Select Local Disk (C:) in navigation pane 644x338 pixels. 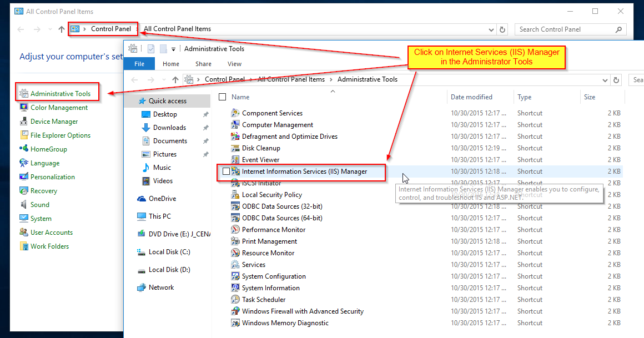click(169, 252)
